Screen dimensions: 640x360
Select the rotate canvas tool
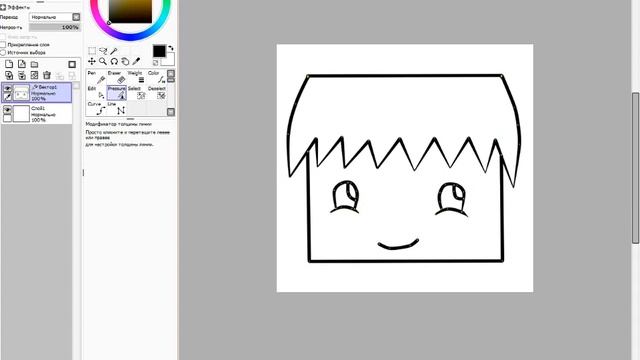114,61
